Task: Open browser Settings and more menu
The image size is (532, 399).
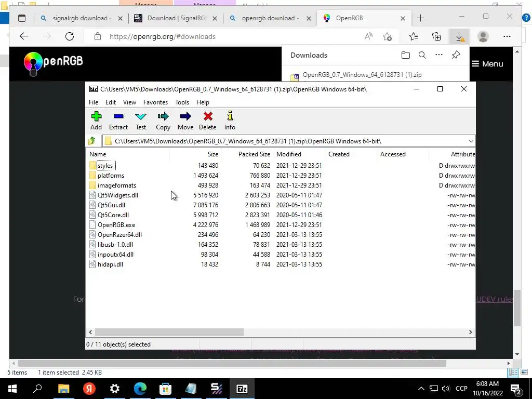Action: [x=507, y=36]
